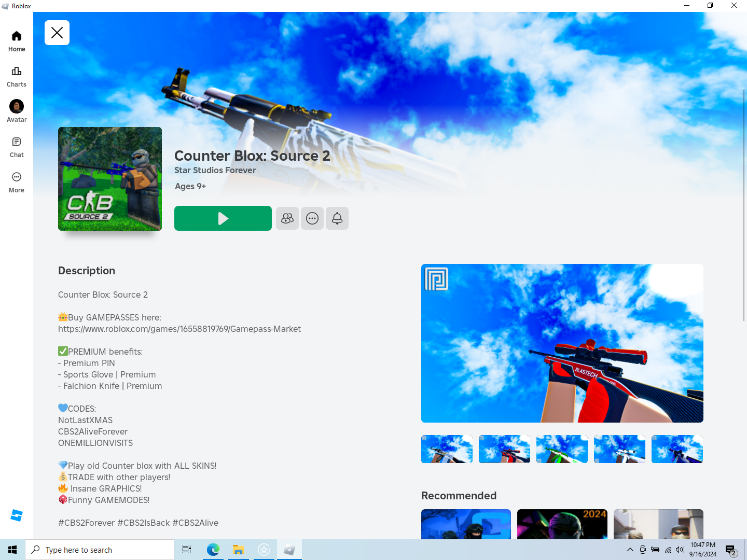Open the Action Center notifications icon

pos(731,550)
